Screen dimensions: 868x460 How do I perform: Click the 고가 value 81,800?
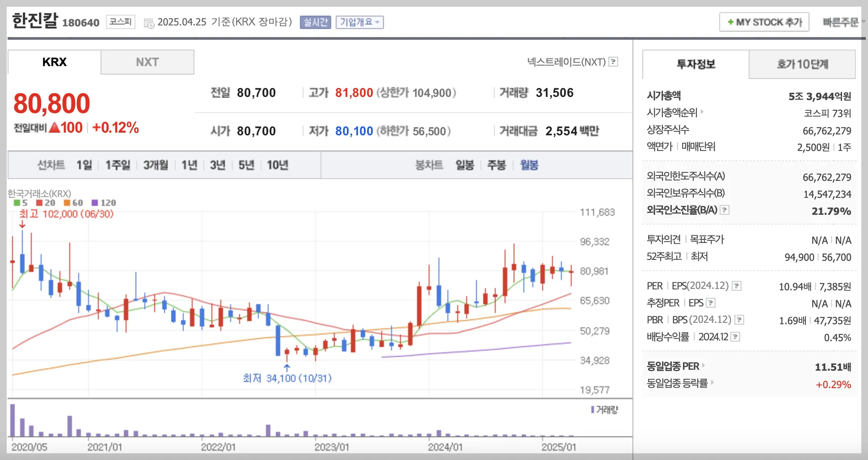coord(354,93)
